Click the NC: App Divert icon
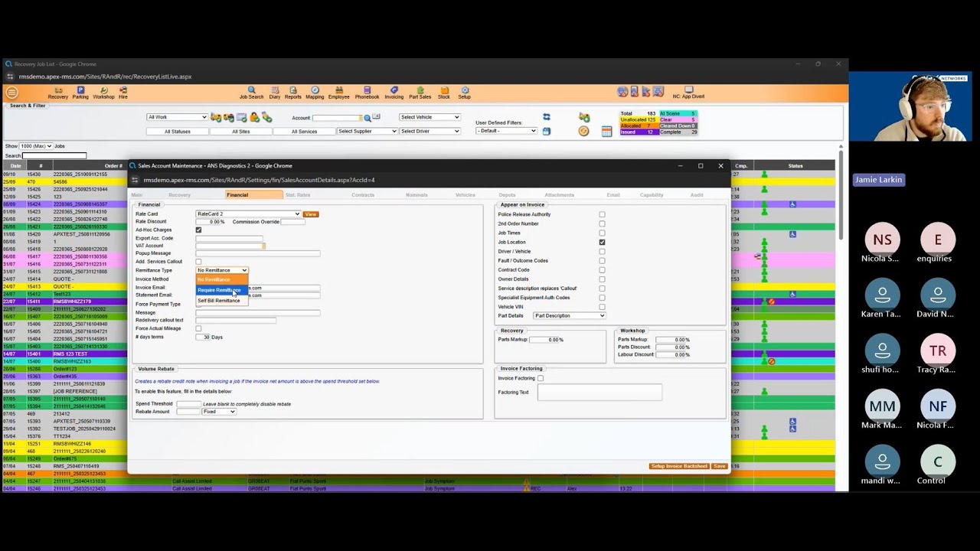 (x=688, y=93)
